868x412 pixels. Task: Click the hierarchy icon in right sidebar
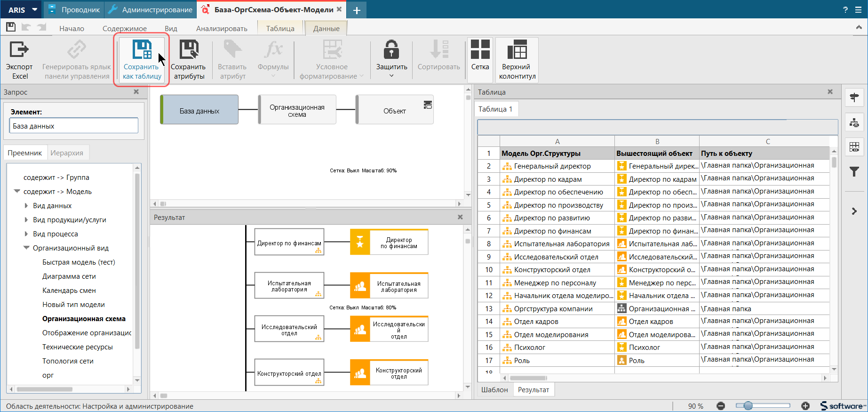point(854,122)
